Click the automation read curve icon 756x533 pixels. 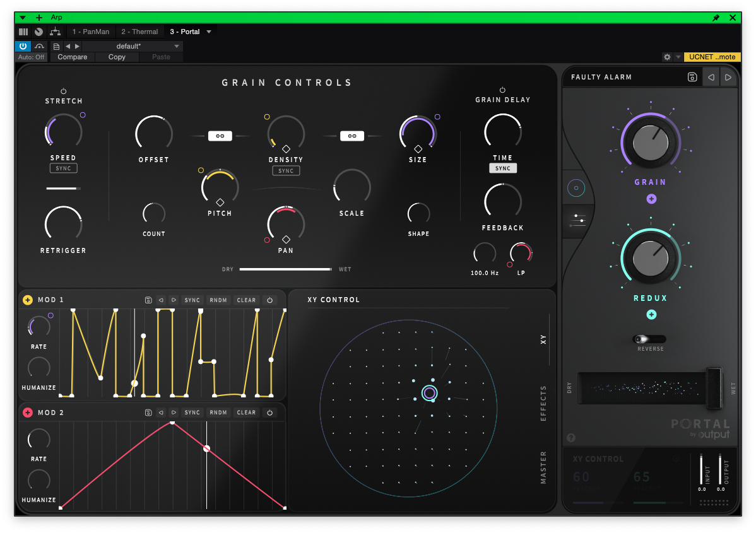coord(40,46)
